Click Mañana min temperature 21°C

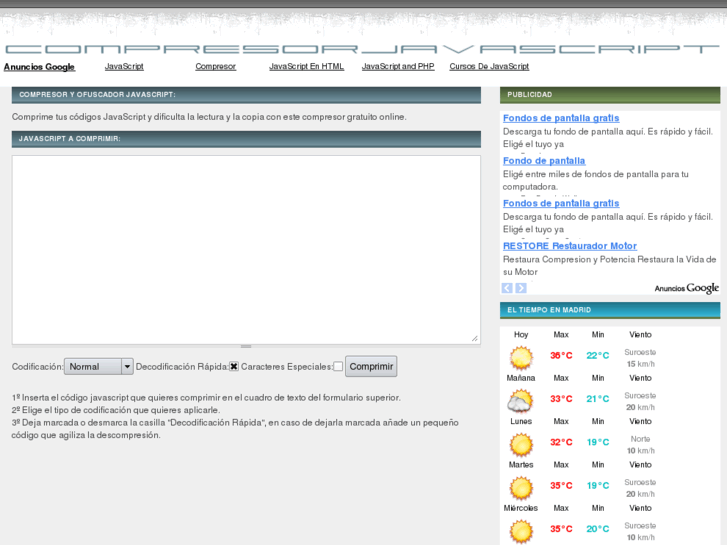pyautogui.click(x=598, y=399)
